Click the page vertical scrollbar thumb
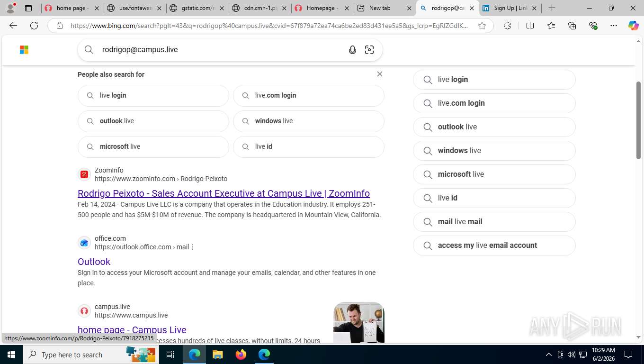Image resolution: width=644 pixels, height=364 pixels. pyautogui.click(x=638, y=120)
